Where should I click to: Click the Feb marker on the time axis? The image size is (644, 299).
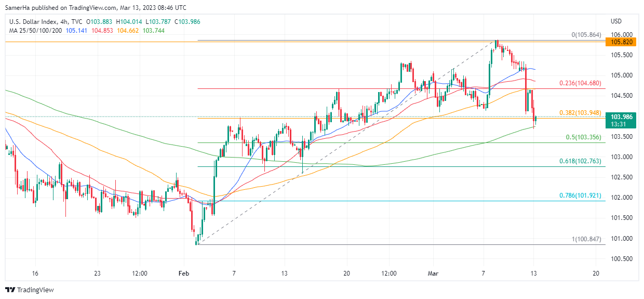click(184, 273)
